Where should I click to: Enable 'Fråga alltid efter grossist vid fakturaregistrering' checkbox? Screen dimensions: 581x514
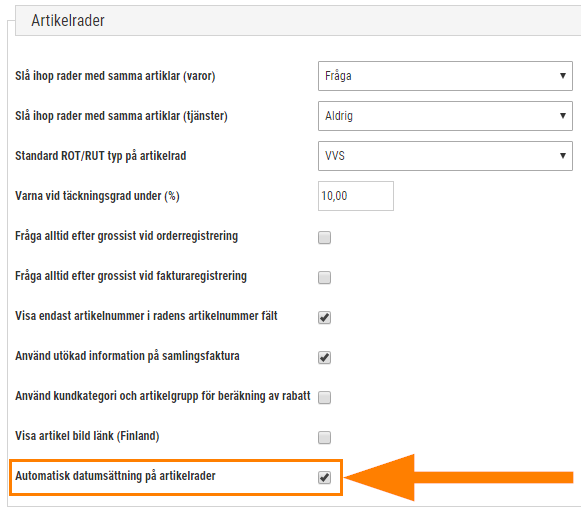point(324,277)
